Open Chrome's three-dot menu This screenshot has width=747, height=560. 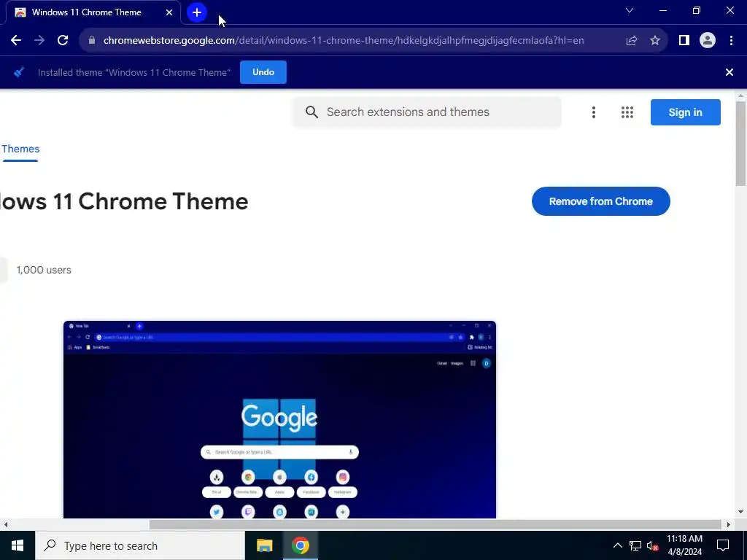tap(731, 41)
